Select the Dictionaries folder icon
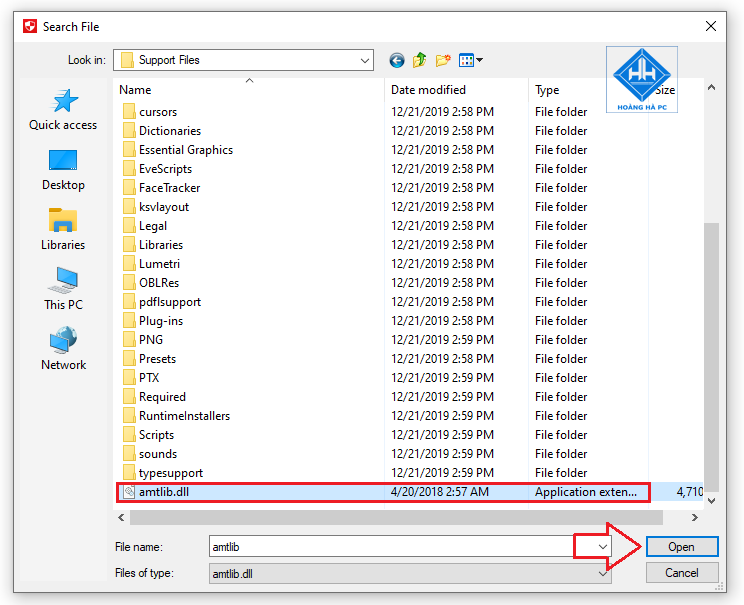The height and width of the screenshot is (605, 744). pos(129,130)
